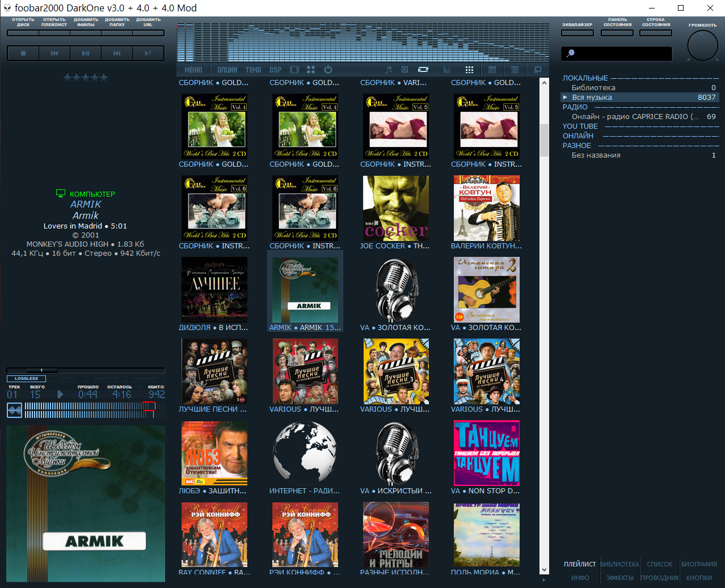Expand the Вся музыка arrow
This screenshot has height=588, width=725.
(x=565, y=97)
